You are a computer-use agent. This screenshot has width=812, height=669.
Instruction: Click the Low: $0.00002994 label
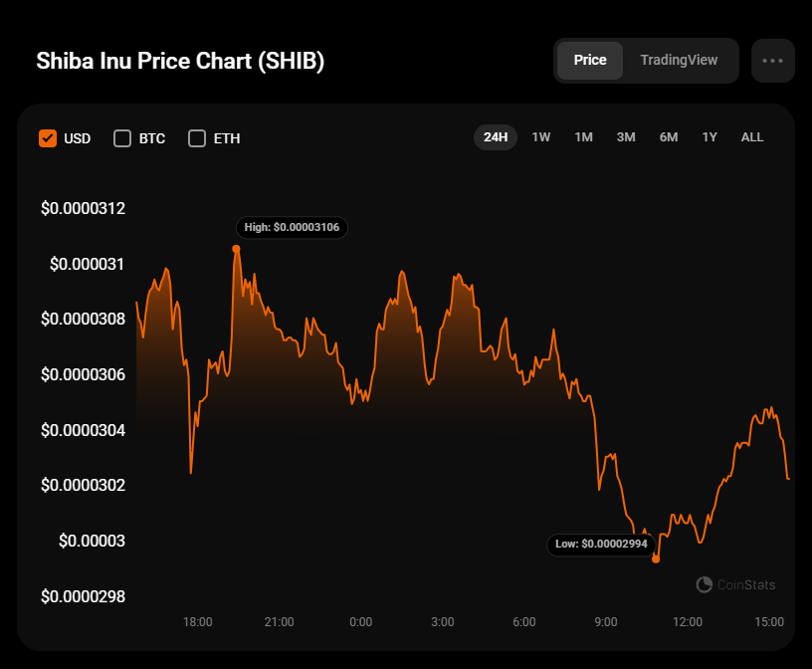[600, 544]
